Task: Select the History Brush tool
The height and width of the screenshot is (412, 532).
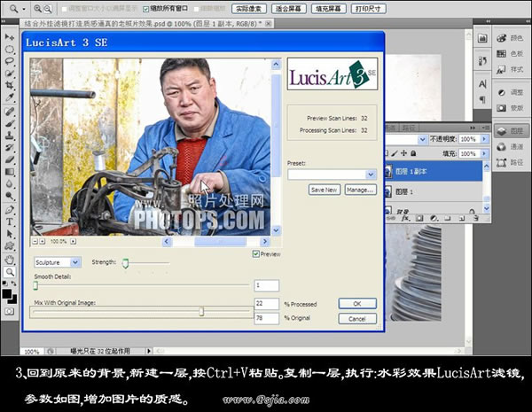Action: [x=10, y=147]
